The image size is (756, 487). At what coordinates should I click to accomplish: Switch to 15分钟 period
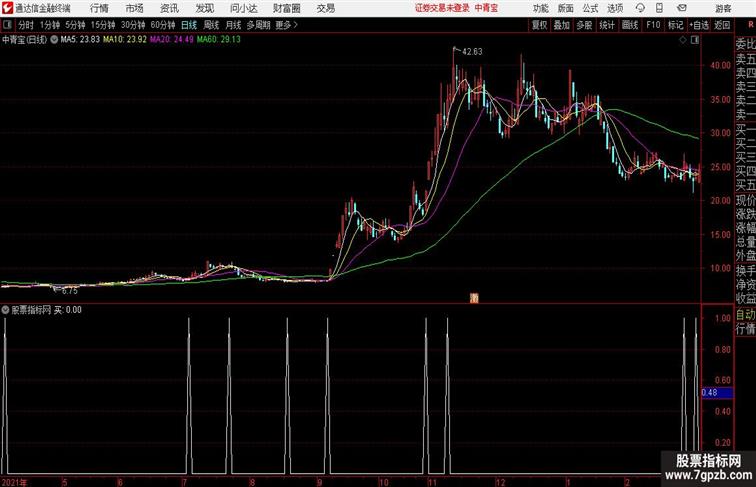[103, 25]
